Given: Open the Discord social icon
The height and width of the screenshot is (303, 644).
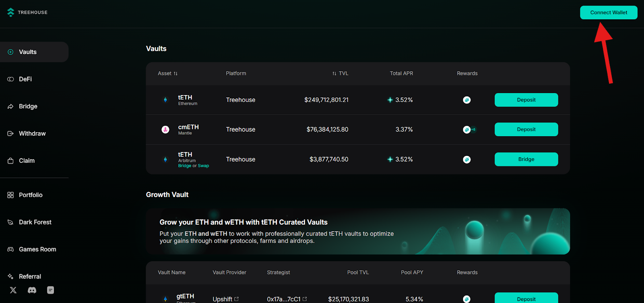Looking at the screenshot, I should tap(32, 290).
